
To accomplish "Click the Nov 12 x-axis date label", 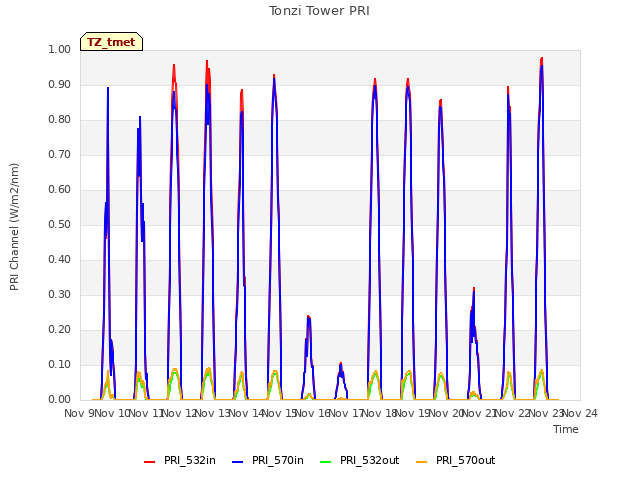I will [180, 413].
